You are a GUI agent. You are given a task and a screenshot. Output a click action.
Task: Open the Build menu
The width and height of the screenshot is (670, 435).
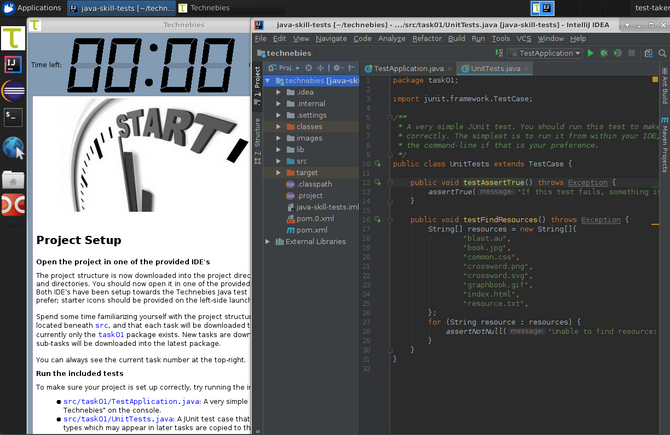(x=456, y=38)
